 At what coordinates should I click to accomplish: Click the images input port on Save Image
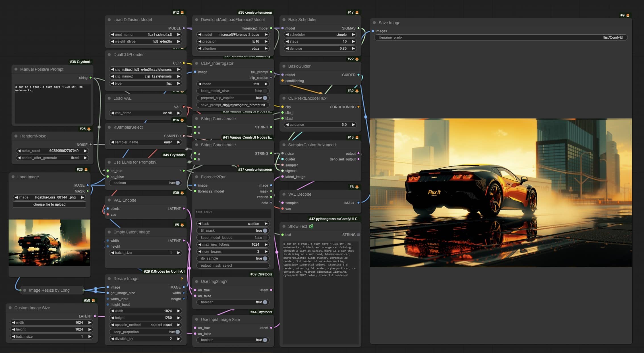click(373, 31)
